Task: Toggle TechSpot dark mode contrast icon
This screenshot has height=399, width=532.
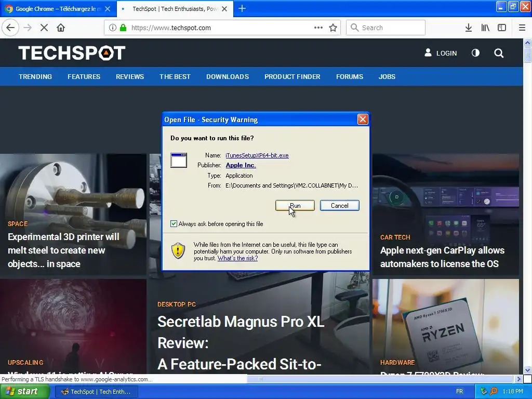Action: pyautogui.click(x=476, y=53)
